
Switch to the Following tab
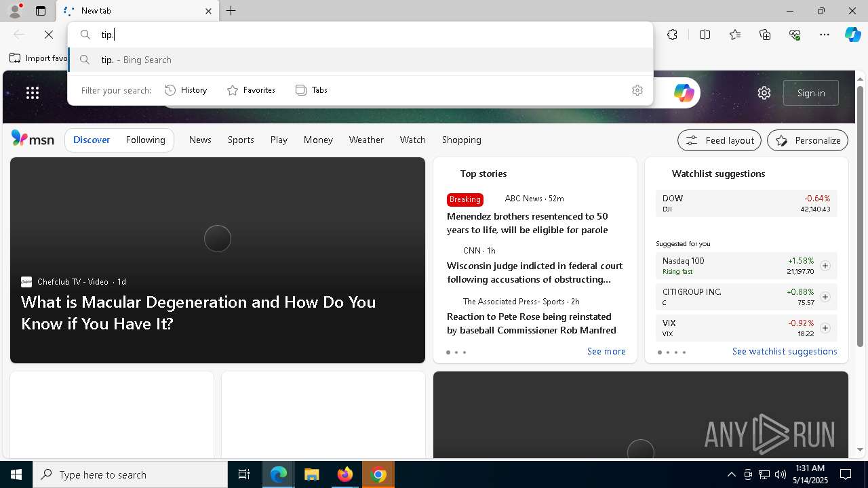click(145, 140)
